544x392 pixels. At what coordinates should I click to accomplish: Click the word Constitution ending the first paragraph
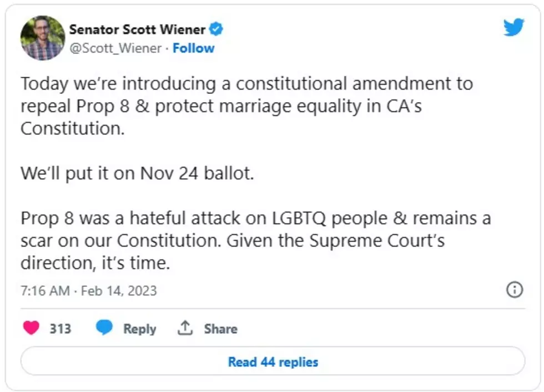click(73, 128)
